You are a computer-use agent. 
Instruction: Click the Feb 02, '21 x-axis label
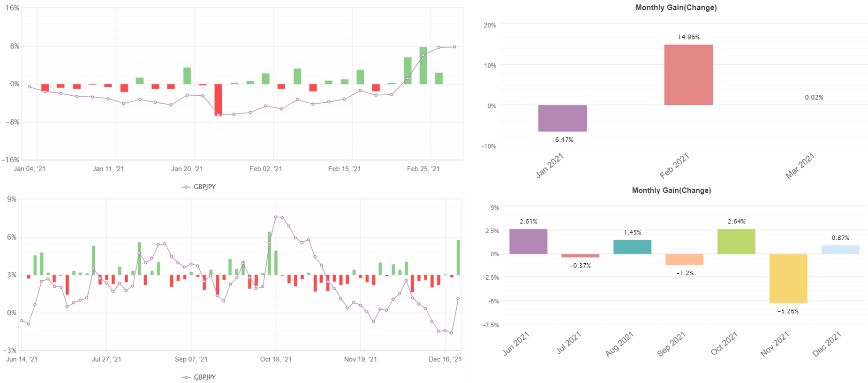pyautogui.click(x=265, y=169)
